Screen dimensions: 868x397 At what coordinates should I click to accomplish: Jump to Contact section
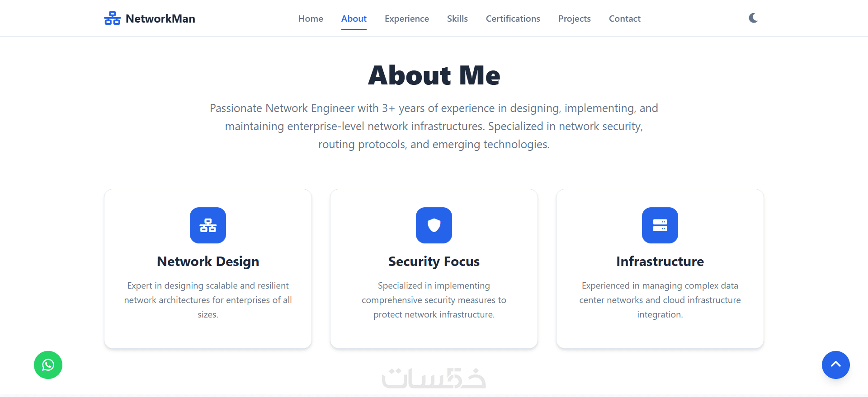coord(624,19)
